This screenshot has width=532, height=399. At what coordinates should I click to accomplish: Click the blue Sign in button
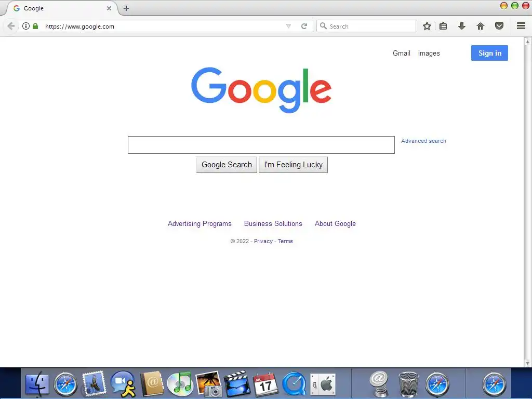pos(489,53)
